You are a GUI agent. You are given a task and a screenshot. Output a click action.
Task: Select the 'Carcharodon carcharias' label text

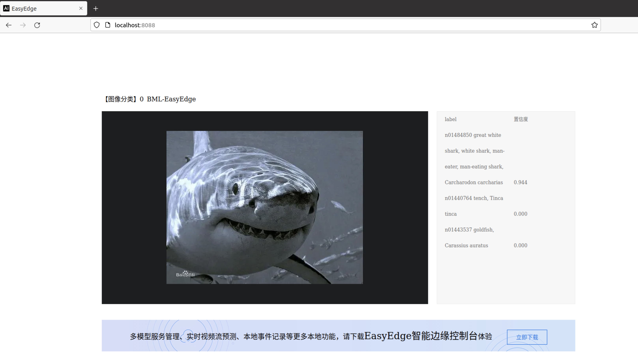[x=473, y=182]
